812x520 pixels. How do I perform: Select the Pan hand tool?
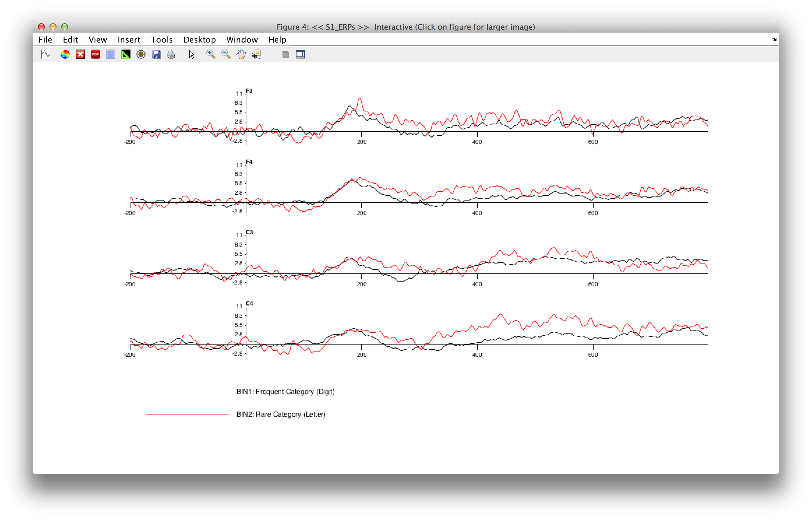(x=241, y=55)
